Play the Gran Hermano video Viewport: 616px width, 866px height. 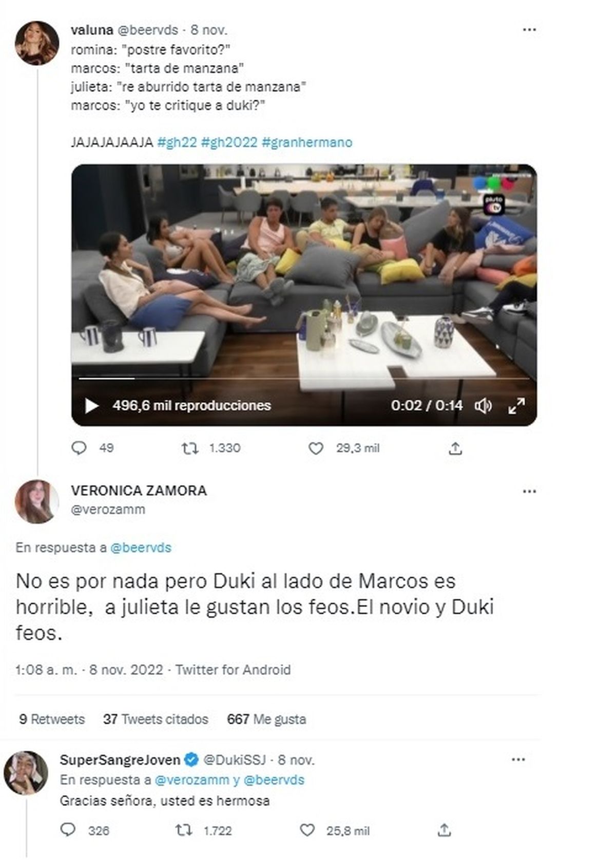pyautogui.click(x=91, y=406)
